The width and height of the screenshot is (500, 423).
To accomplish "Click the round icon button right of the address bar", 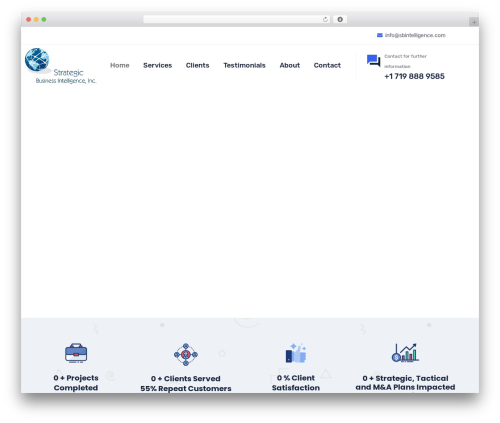I will click(340, 19).
